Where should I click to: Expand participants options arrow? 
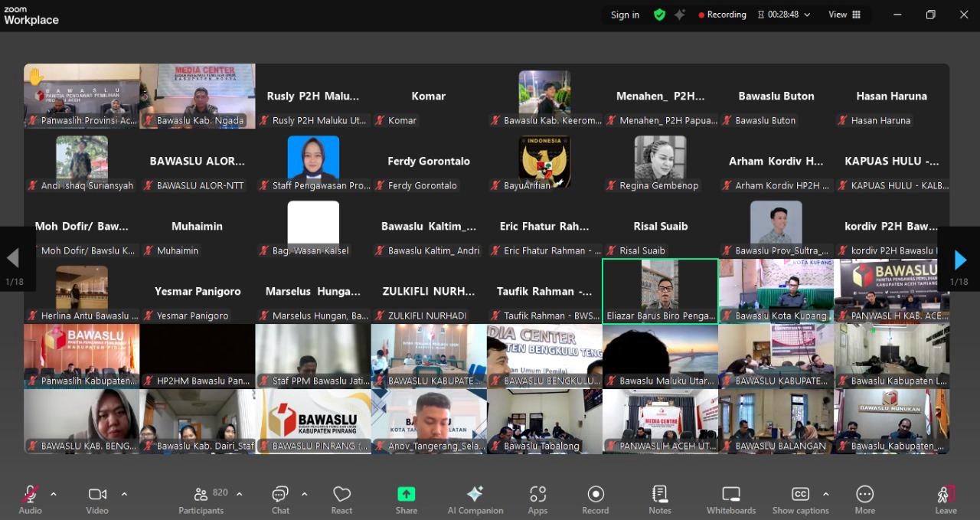[239, 494]
